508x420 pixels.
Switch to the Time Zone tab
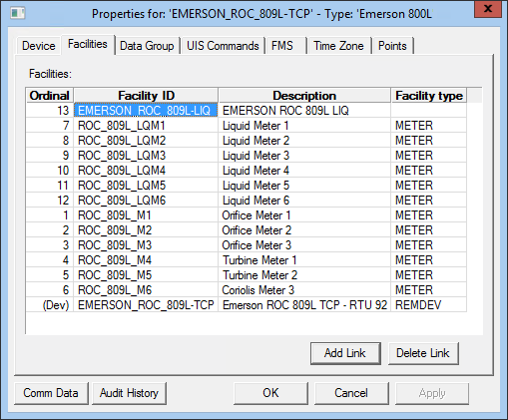click(338, 46)
